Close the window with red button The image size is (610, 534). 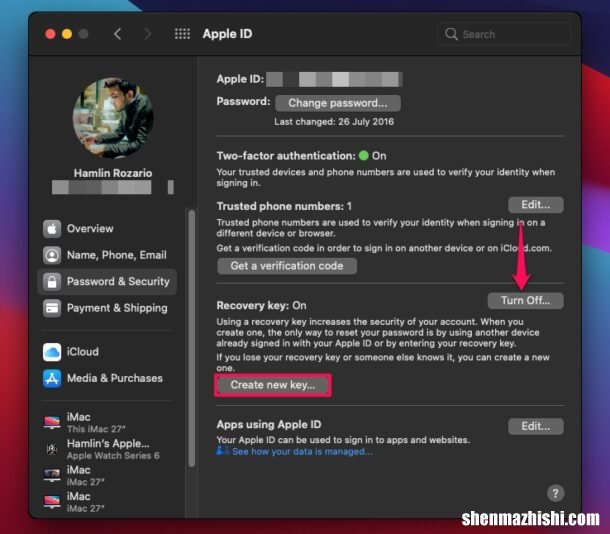click(x=50, y=34)
